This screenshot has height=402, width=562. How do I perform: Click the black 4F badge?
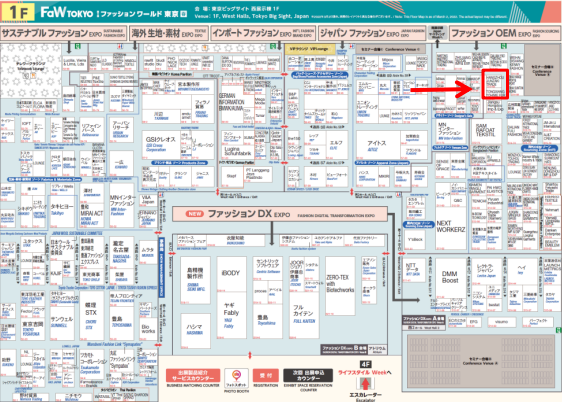[x=365, y=364]
